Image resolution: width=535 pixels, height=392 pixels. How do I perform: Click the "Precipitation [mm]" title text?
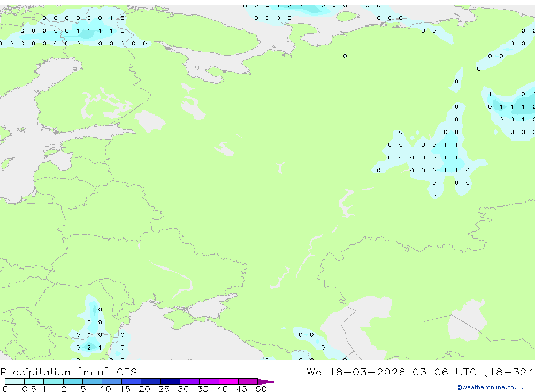pyautogui.click(x=55, y=372)
